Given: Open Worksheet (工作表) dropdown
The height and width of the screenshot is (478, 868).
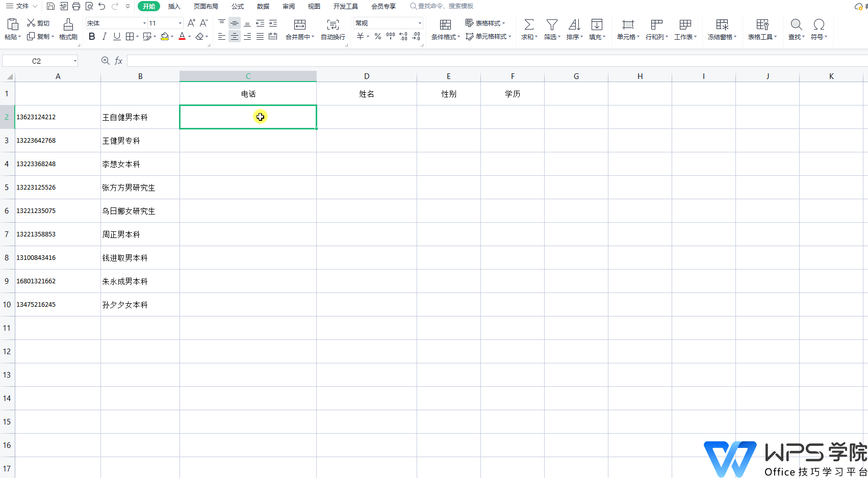Looking at the screenshot, I should tap(685, 30).
